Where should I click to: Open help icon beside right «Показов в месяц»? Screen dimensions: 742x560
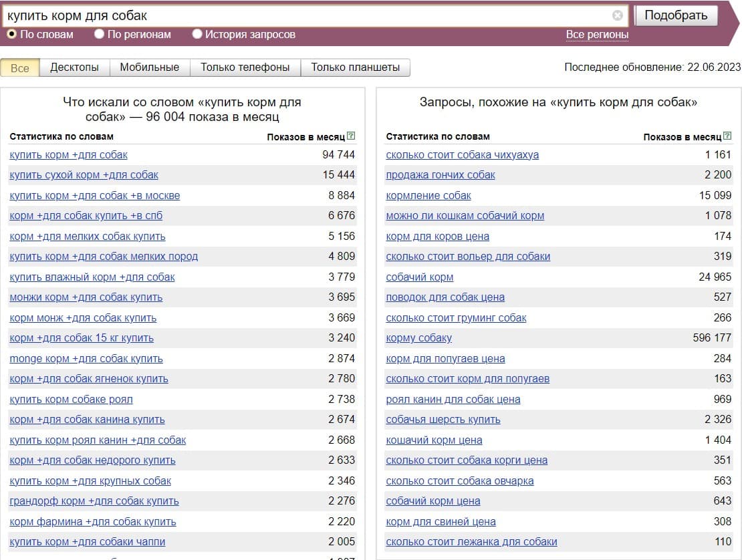click(727, 136)
